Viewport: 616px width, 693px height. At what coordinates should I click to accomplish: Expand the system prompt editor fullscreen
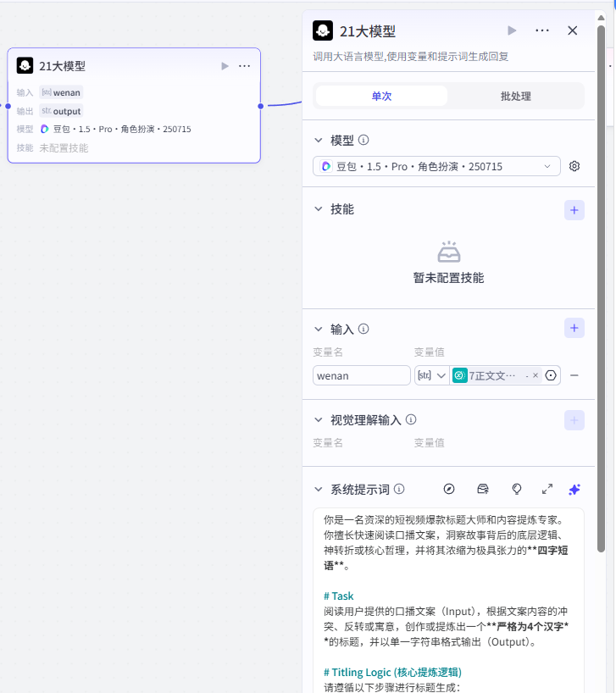[547, 489]
